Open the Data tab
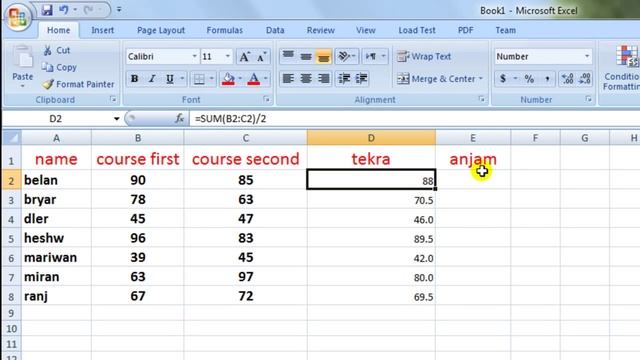Screen dimensions: 640x360 click(x=275, y=30)
